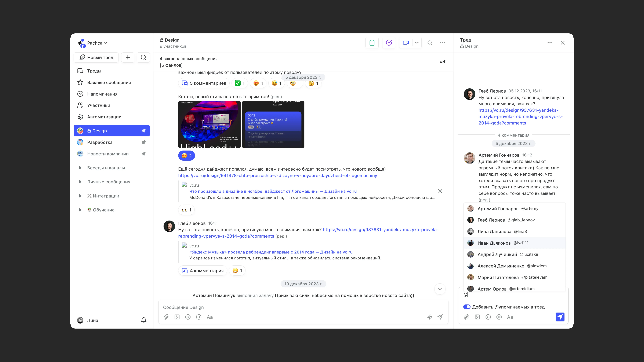The width and height of the screenshot is (644, 362).
Task: Toggle the 😍 2 reaction on the post
Action: [186, 156]
